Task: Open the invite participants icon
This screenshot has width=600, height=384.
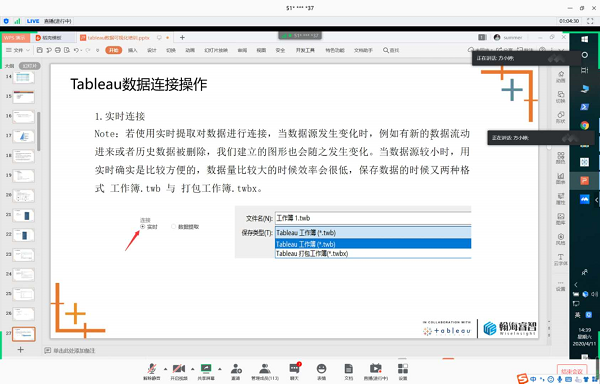Action: pos(236,369)
